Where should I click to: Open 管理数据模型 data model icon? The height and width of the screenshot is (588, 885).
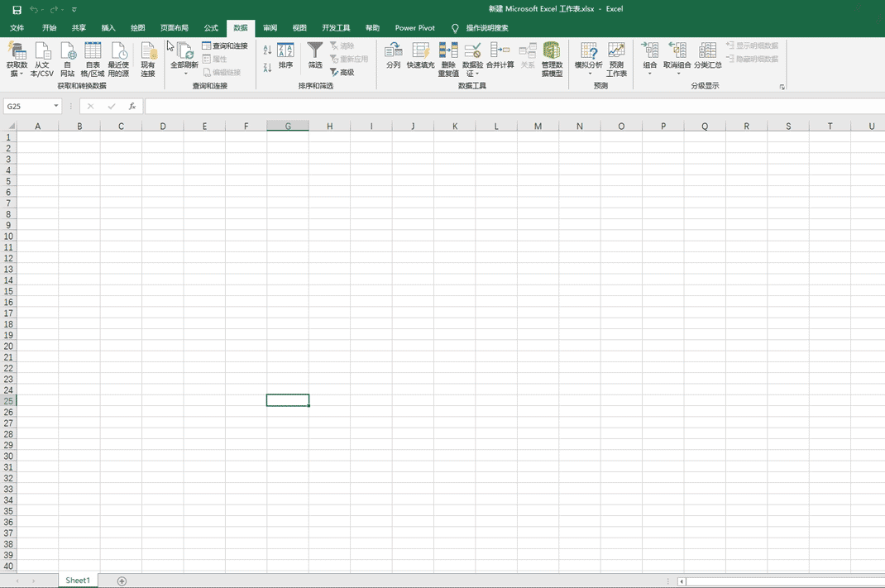tap(552, 50)
